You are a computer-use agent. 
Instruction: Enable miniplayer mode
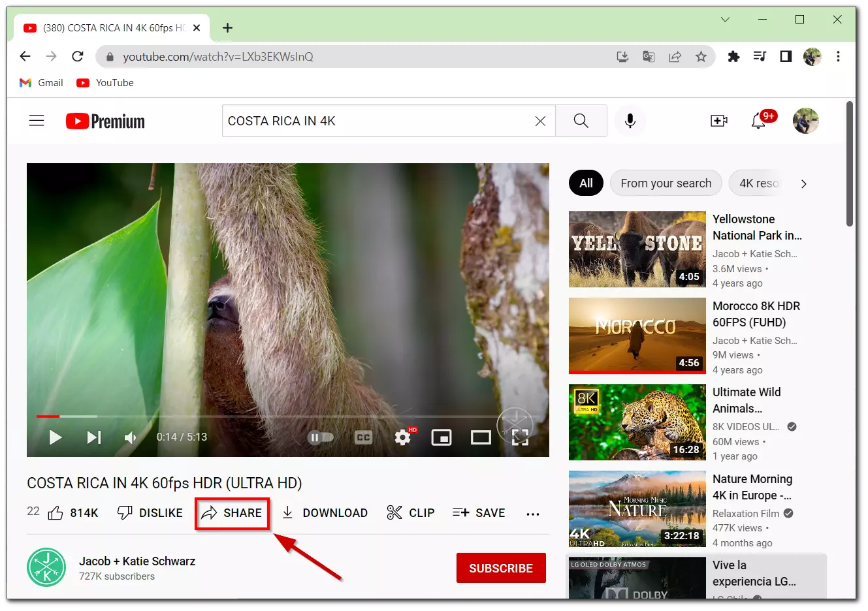click(442, 437)
